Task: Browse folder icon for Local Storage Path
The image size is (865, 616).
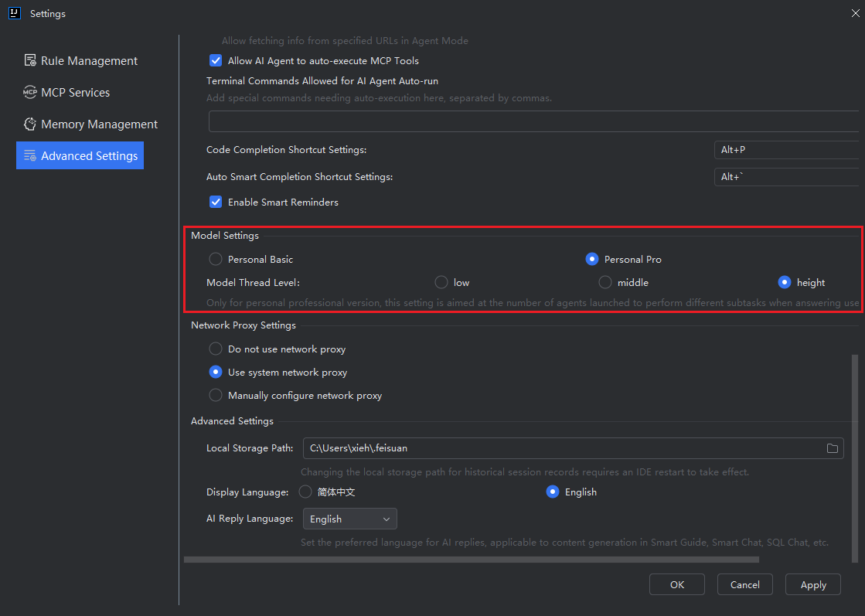Action: pos(833,448)
